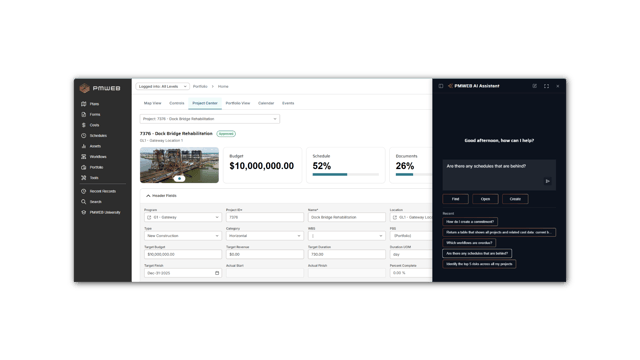Open the Costs dollar icon

point(84,125)
